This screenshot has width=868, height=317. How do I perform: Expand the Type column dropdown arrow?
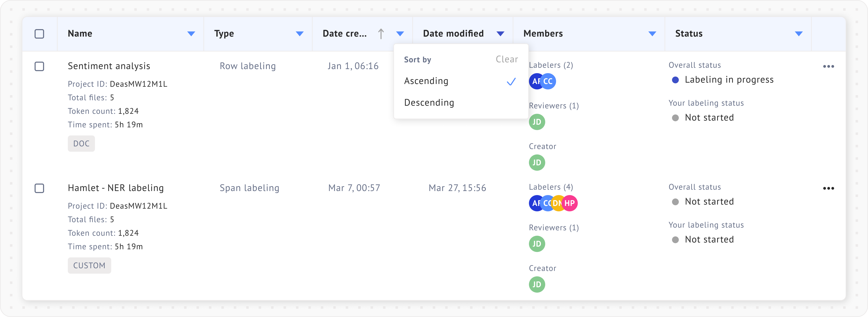coord(300,34)
